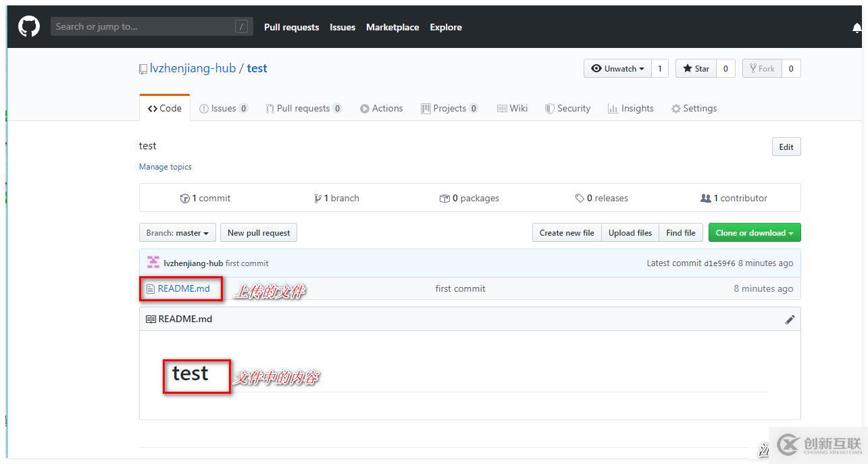Click the test repository description text
Viewport: 868px width, 464px height.
pos(147,146)
